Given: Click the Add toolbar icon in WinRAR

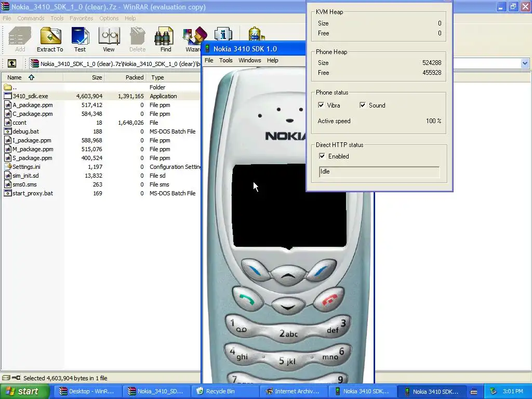Looking at the screenshot, I should (x=20, y=39).
